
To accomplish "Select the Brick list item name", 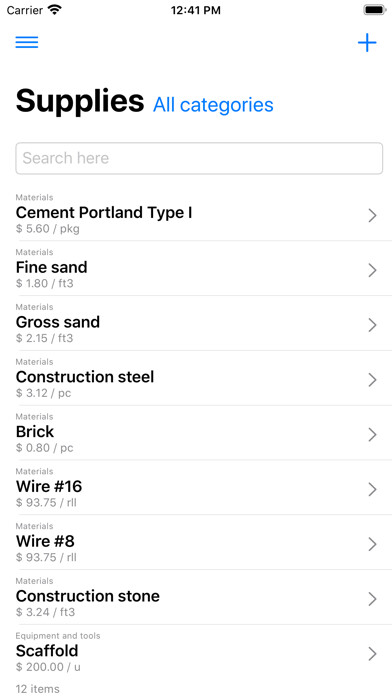I will (x=35, y=431).
